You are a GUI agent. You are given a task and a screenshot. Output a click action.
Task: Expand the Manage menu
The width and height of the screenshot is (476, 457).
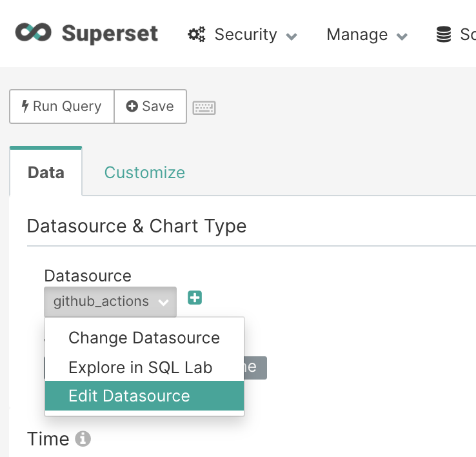[367, 34]
